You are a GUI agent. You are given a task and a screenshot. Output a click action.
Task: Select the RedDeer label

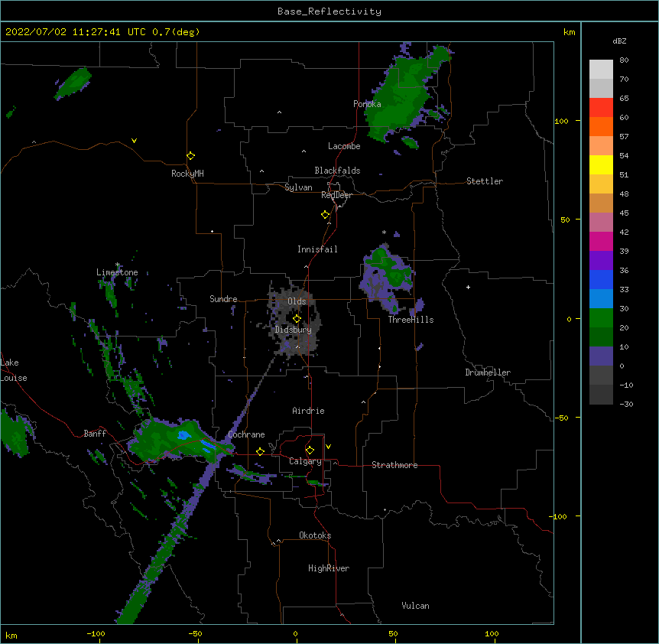(336, 195)
